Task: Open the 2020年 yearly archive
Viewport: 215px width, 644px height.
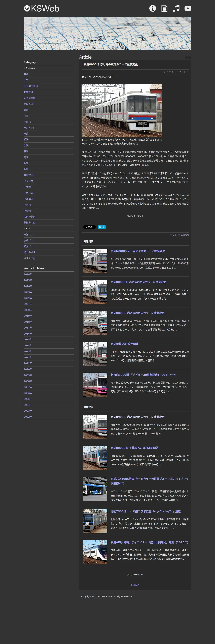Action: (28, 310)
